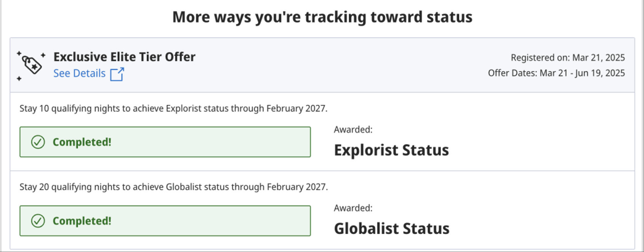
Task: Select the Globalist Completed progress bar
Action: point(165,221)
